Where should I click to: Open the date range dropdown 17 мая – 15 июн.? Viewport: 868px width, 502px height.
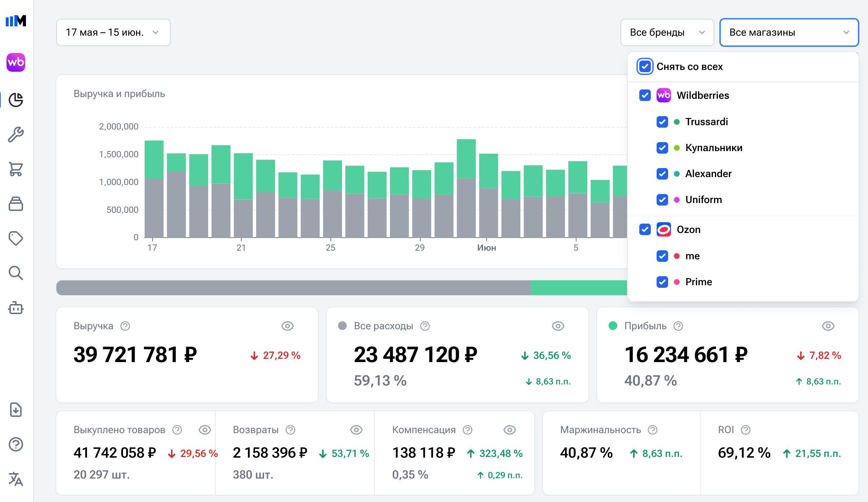113,32
